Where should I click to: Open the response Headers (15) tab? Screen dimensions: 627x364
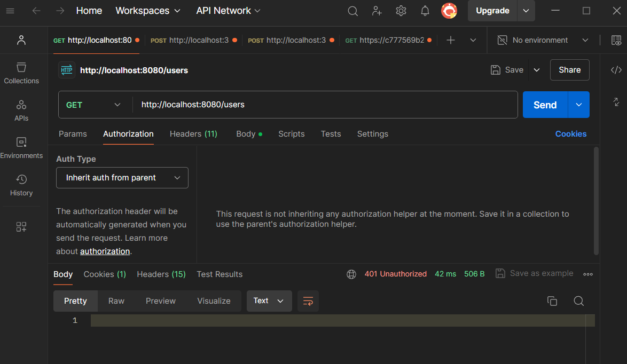tap(161, 274)
